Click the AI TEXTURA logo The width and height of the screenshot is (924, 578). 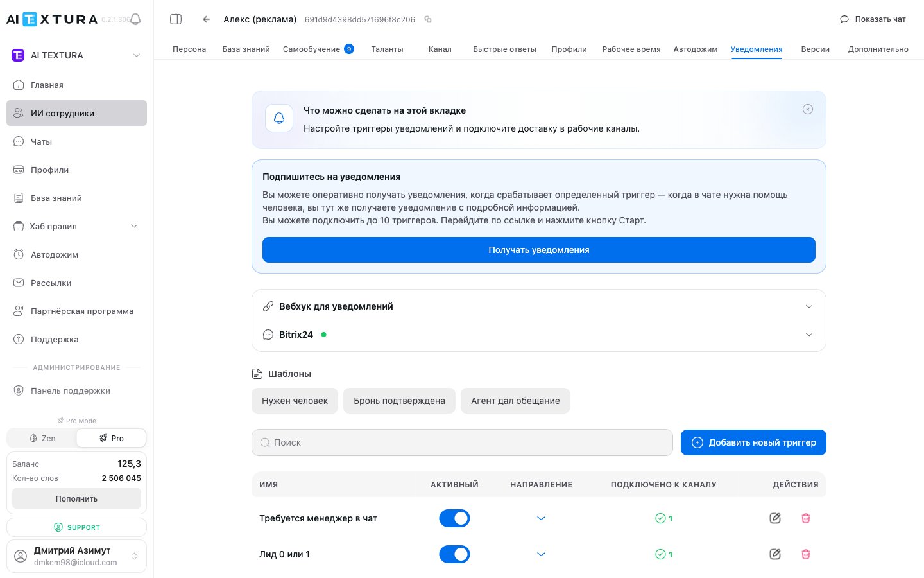[x=52, y=19]
